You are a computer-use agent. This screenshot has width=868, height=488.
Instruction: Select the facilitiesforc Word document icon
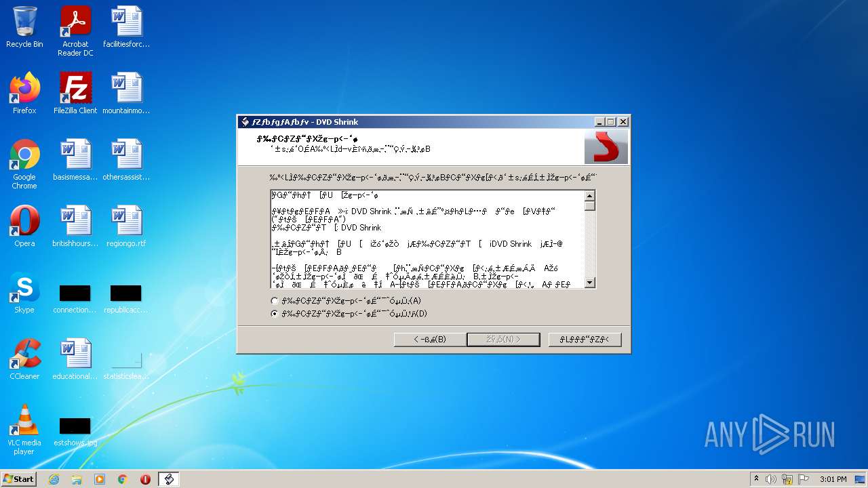click(126, 27)
